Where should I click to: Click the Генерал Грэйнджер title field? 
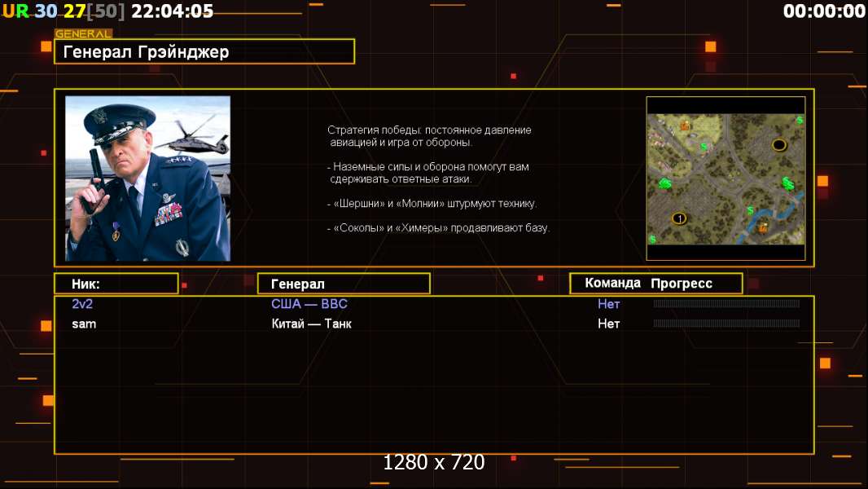tap(204, 51)
